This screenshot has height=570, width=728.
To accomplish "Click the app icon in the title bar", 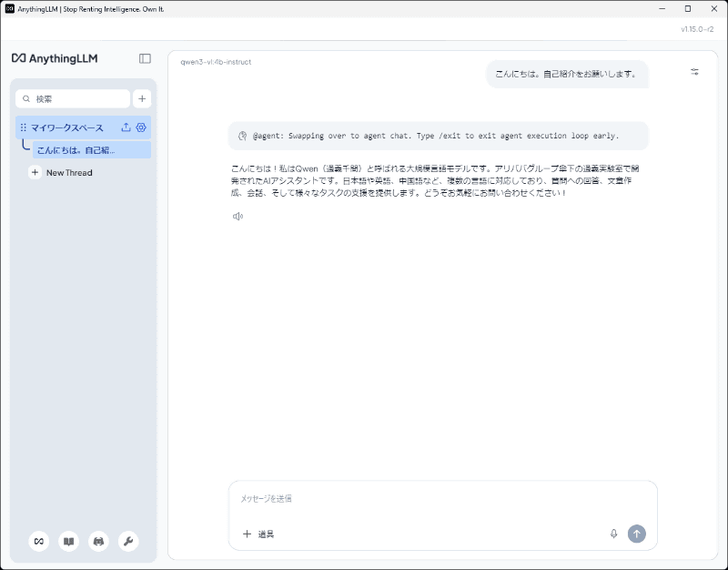I will point(10,9).
